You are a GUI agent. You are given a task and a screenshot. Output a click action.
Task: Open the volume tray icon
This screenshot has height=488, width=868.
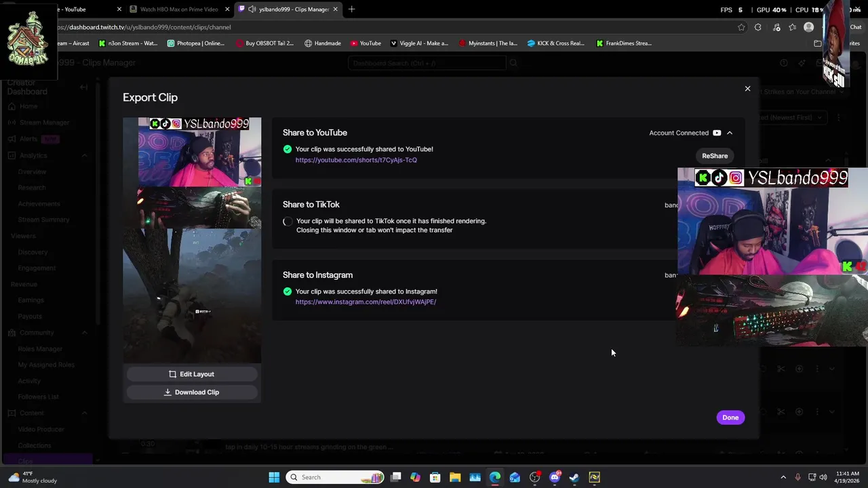[x=823, y=477]
